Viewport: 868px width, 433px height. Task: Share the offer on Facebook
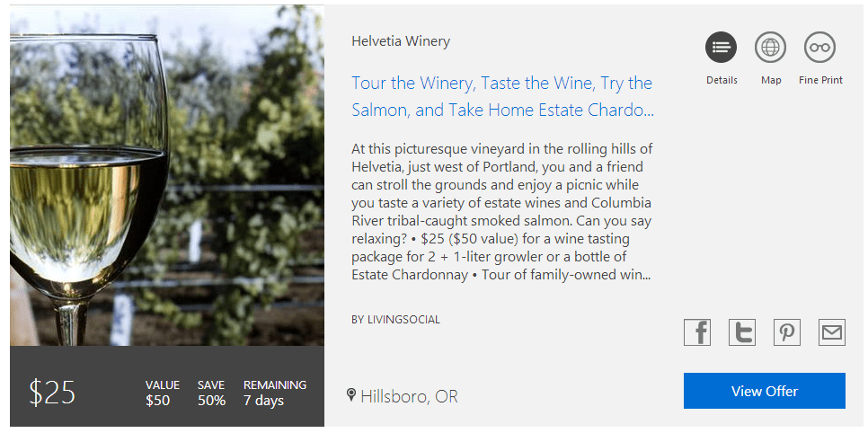pyautogui.click(x=697, y=332)
